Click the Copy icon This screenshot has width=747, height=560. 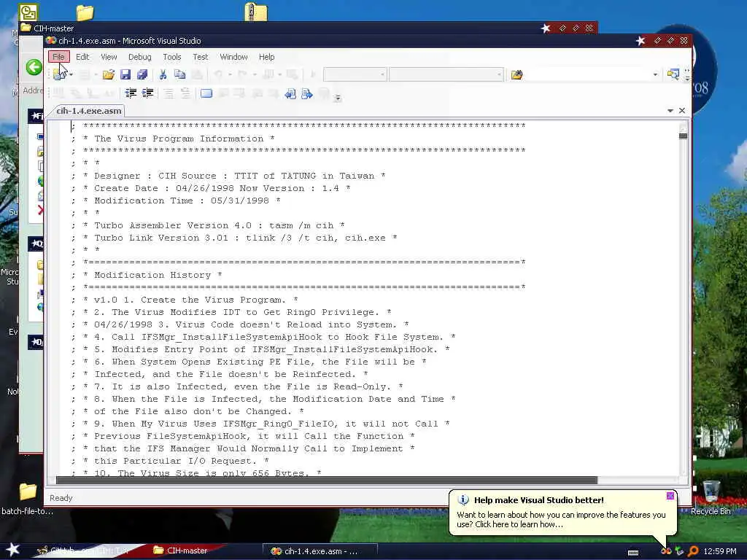179,74
